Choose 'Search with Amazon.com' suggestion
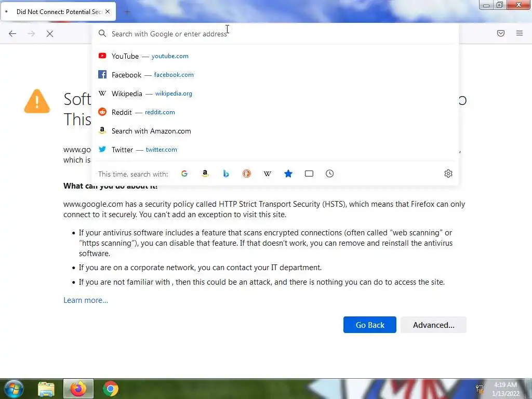Viewport: 532px width, 399px height. pyautogui.click(x=275, y=131)
